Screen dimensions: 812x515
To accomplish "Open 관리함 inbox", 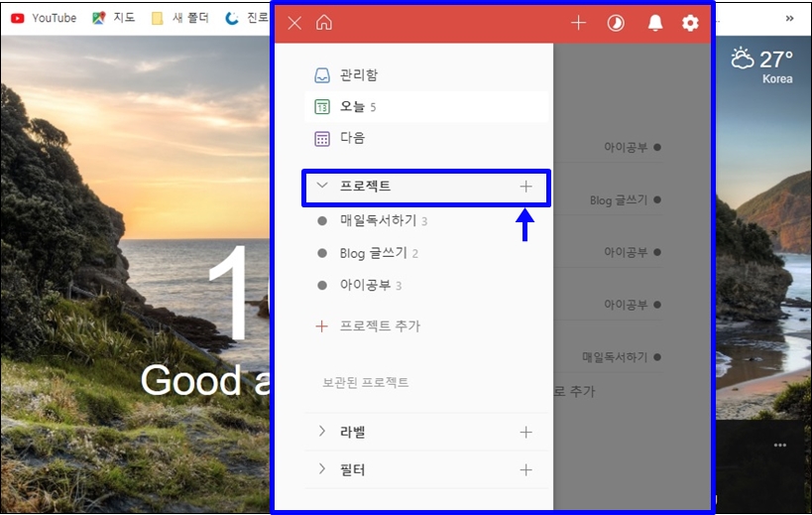I will (x=425, y=75).
